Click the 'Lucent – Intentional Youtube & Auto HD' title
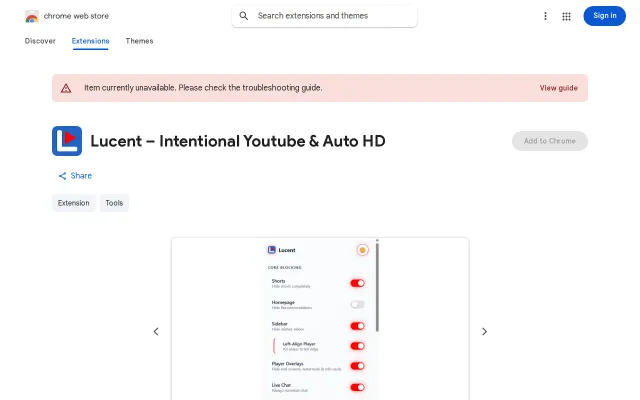The width and height of the screenshot is (640, 400). coord(238,141)
